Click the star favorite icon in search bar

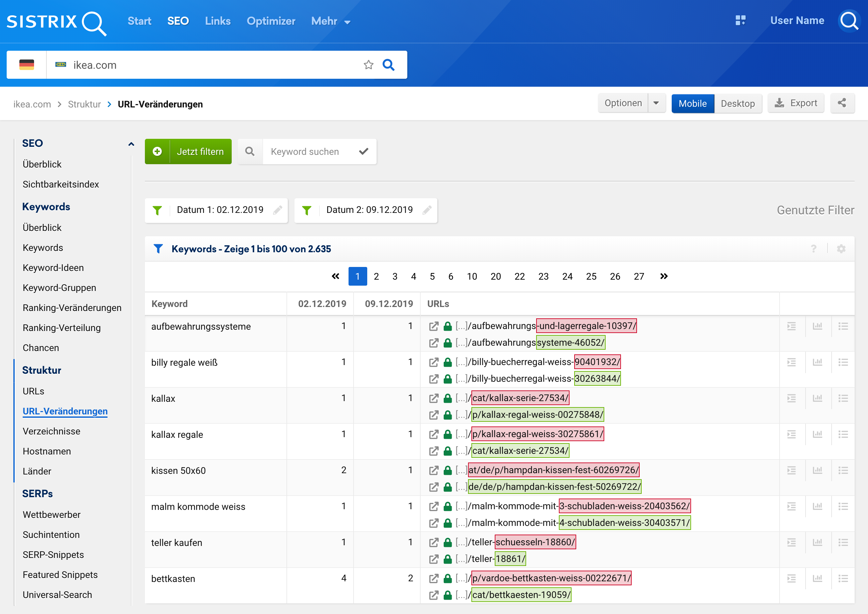pos(368,65)
